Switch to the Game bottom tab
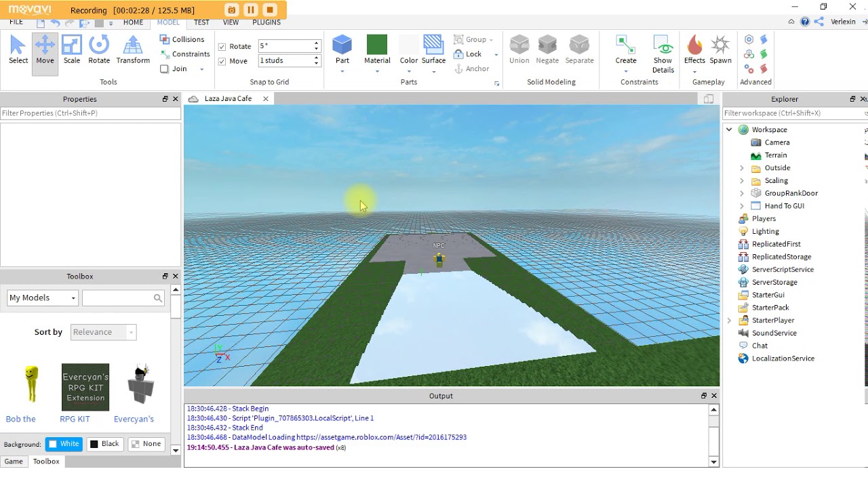This screenshot has width=868, height=488. pyautogui.click(x=14, y=462)
